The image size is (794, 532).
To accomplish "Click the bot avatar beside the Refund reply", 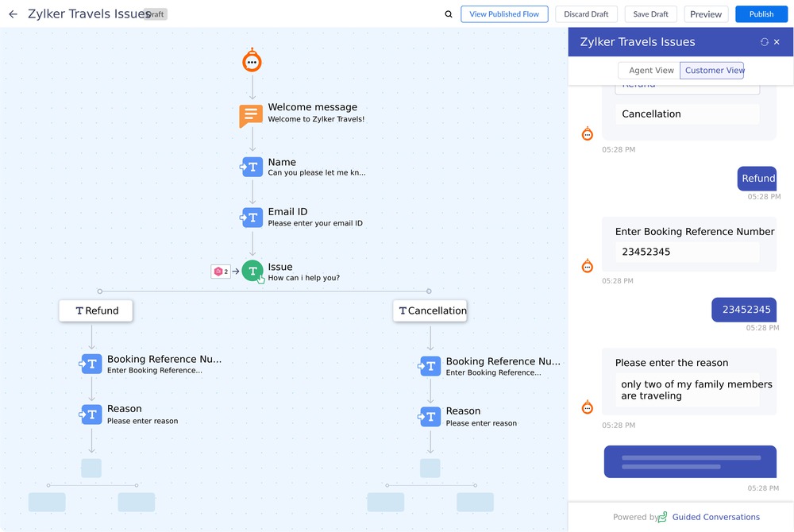I will coord(587,133).
